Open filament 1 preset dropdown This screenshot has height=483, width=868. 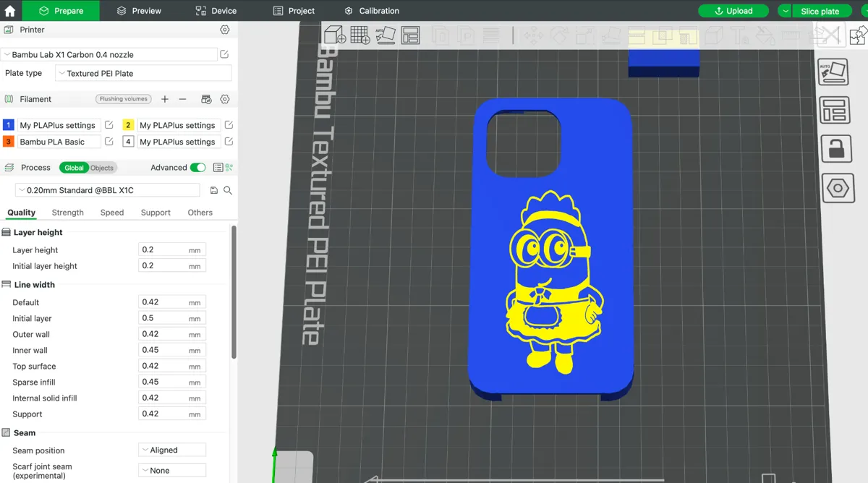click(x=59, y=125)
